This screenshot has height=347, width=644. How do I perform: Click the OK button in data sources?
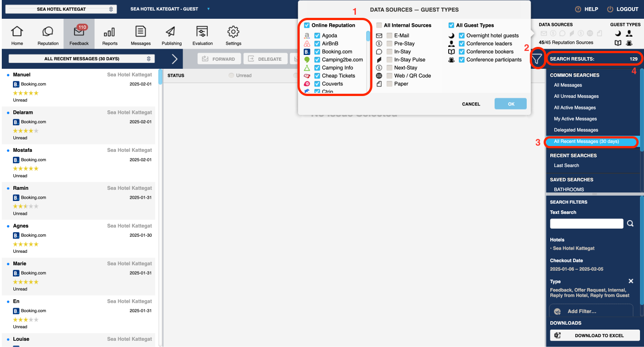pos(511,104)
